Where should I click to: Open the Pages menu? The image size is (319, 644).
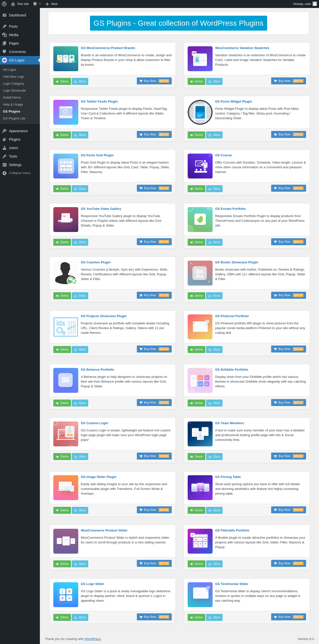(20, 44)
